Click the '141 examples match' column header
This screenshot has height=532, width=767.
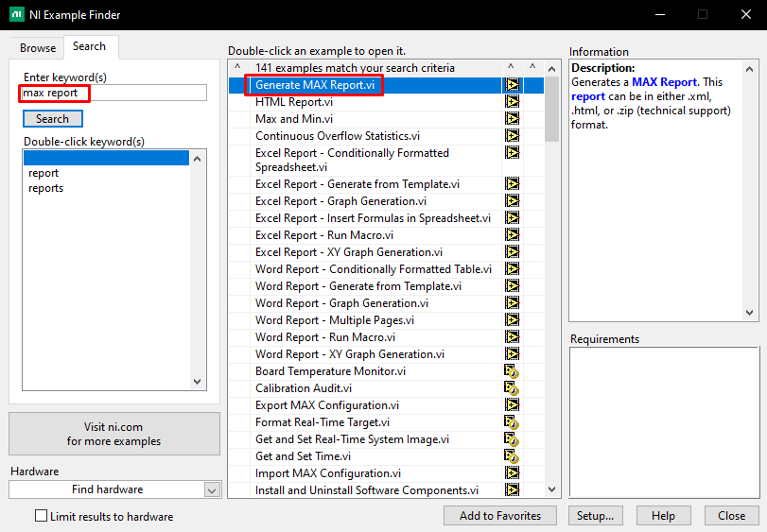[375, 68]
